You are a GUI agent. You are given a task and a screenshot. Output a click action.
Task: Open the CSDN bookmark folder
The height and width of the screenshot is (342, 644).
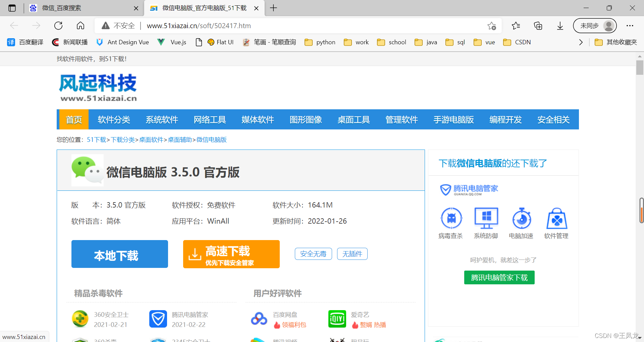click(x=517, y=42)
